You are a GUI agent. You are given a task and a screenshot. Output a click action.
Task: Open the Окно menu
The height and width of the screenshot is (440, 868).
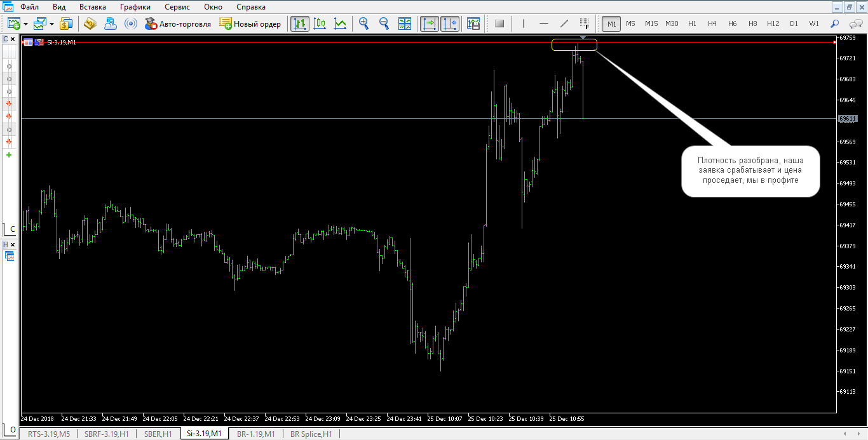214,6
